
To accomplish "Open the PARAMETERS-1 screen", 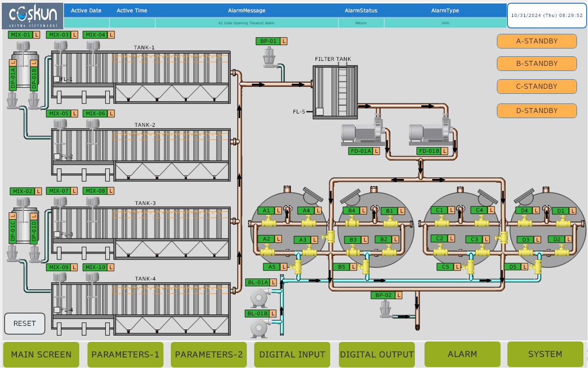I will 125,355.
